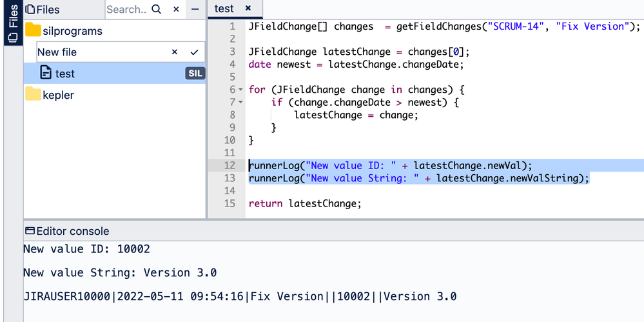Click the kepler folder icon
Viewport: 644px width, 322px height.
click(x=34, y=94)
